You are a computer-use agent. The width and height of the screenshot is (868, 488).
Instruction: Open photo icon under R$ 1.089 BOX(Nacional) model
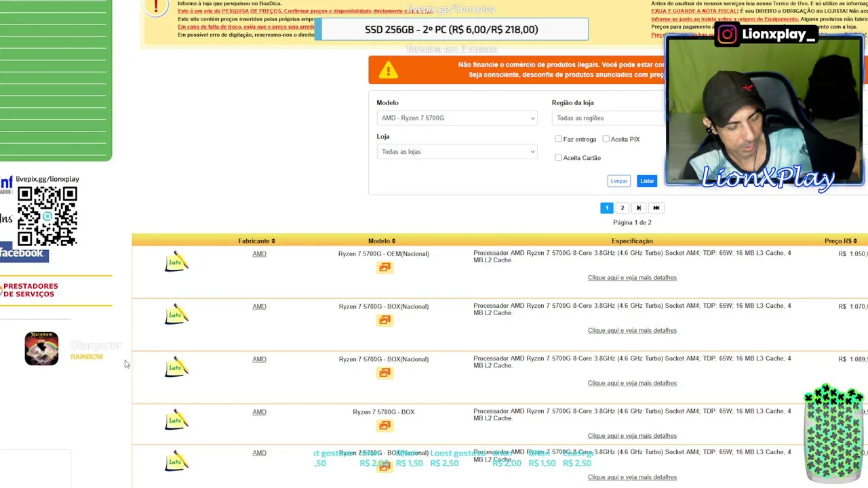(384, 373)
